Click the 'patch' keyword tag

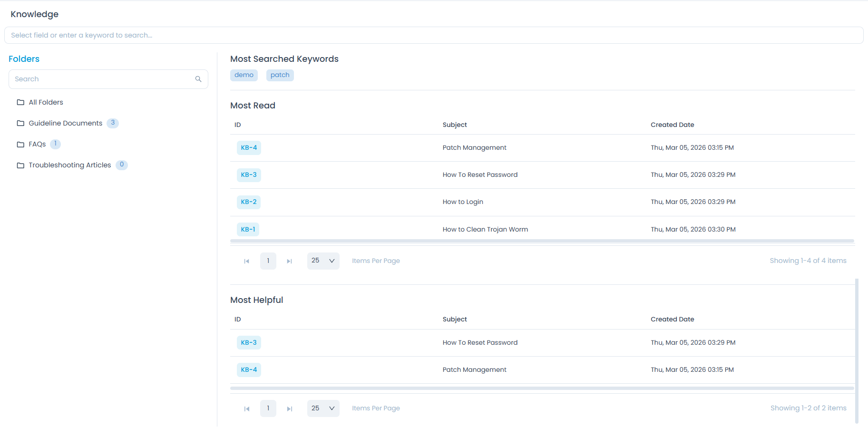[x=280, y=75]
